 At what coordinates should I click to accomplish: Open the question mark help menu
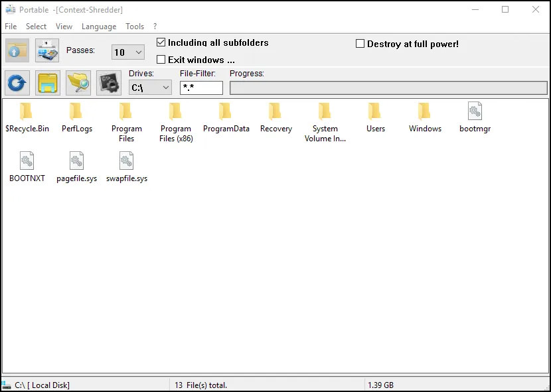coord(155,27)
